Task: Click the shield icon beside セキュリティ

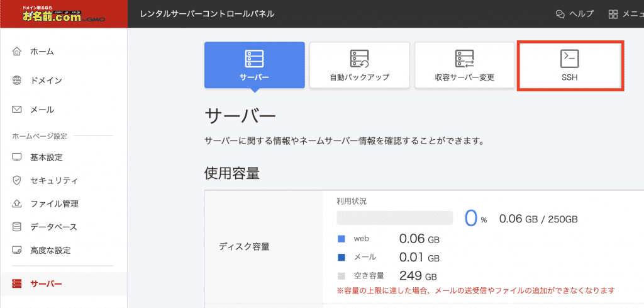Action: tap(16, 180)
